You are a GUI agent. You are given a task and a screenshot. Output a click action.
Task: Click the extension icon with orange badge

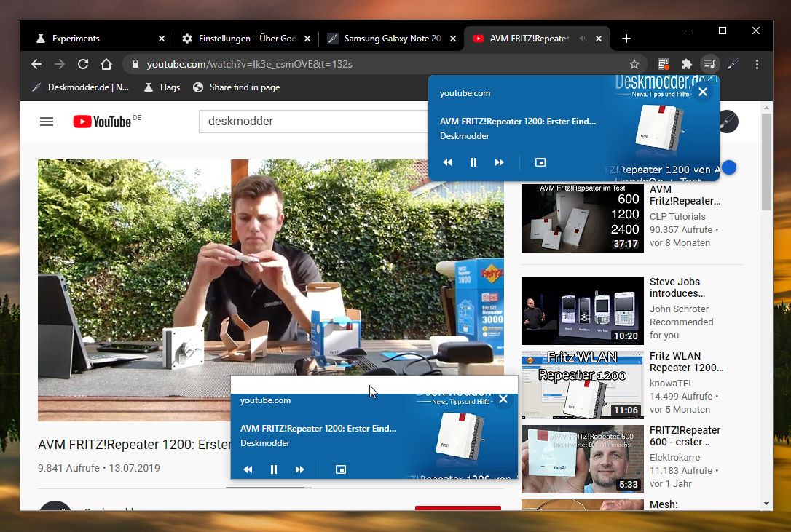pyautogui.click(x=663, y=64)
